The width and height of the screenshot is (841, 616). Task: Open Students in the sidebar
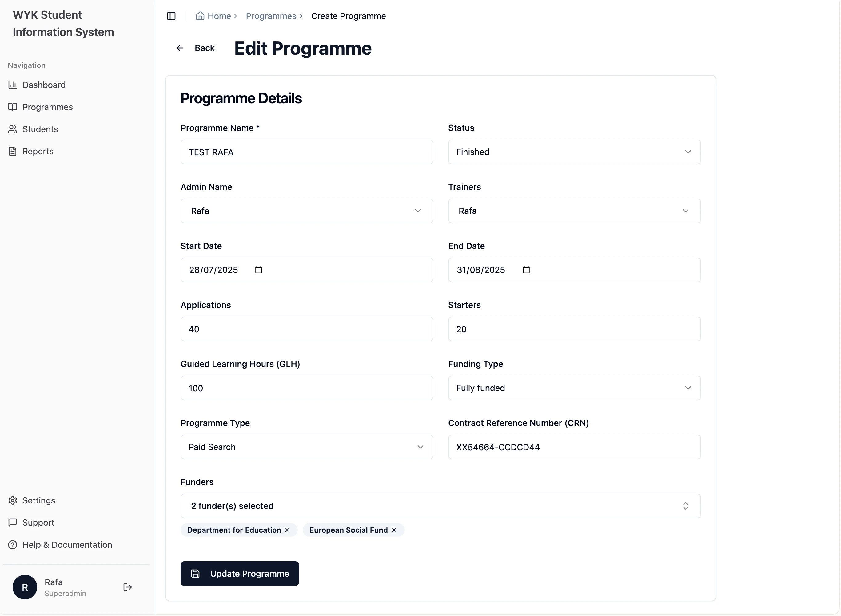[40, 129]
